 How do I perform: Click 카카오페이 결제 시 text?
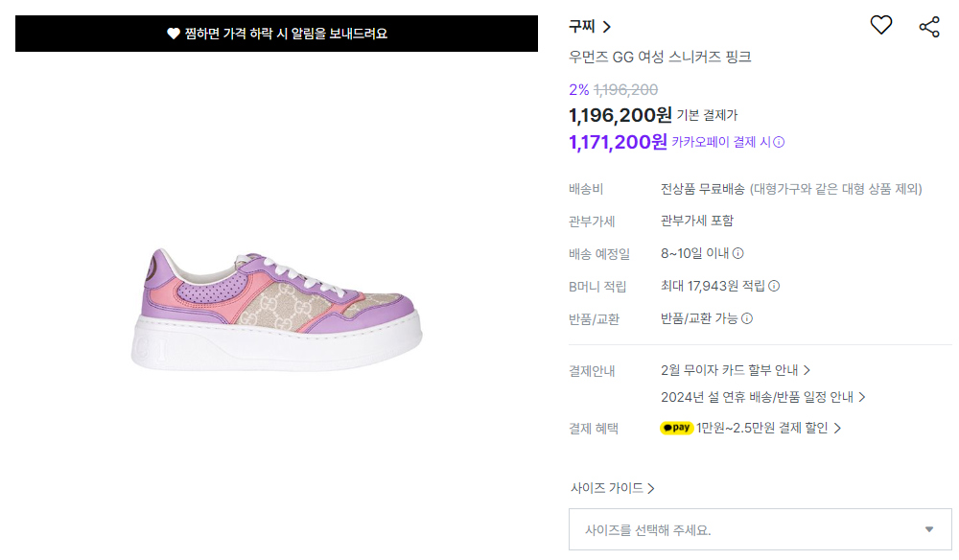coord(721,143)
